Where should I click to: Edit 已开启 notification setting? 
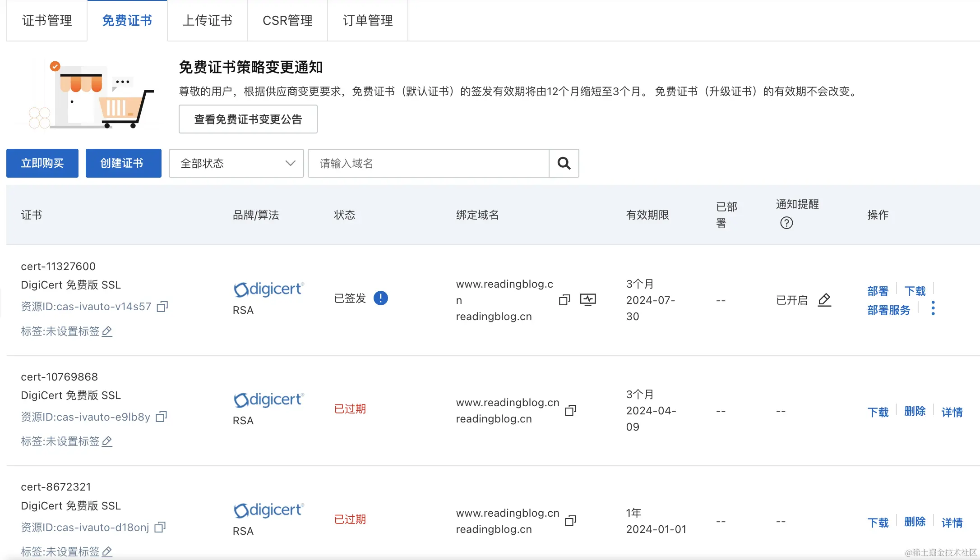(x=824, y=300)
